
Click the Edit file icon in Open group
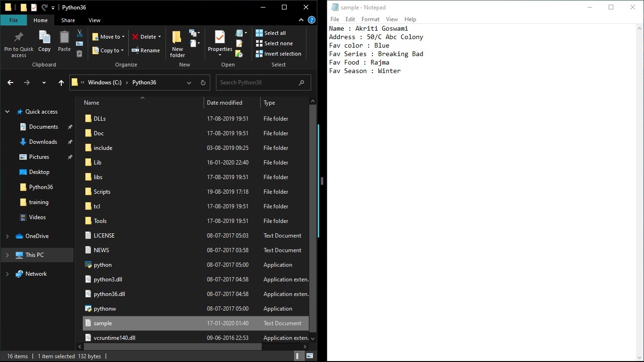pos(239,44)
